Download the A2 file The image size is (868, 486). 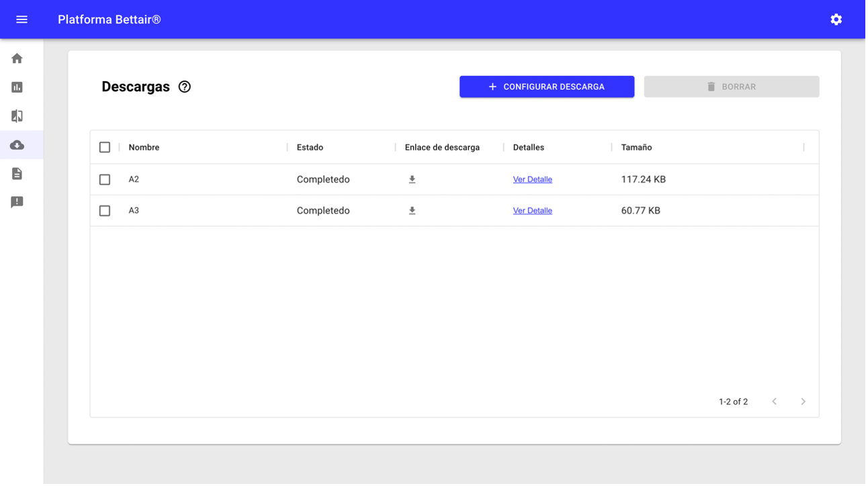point(413,179)
